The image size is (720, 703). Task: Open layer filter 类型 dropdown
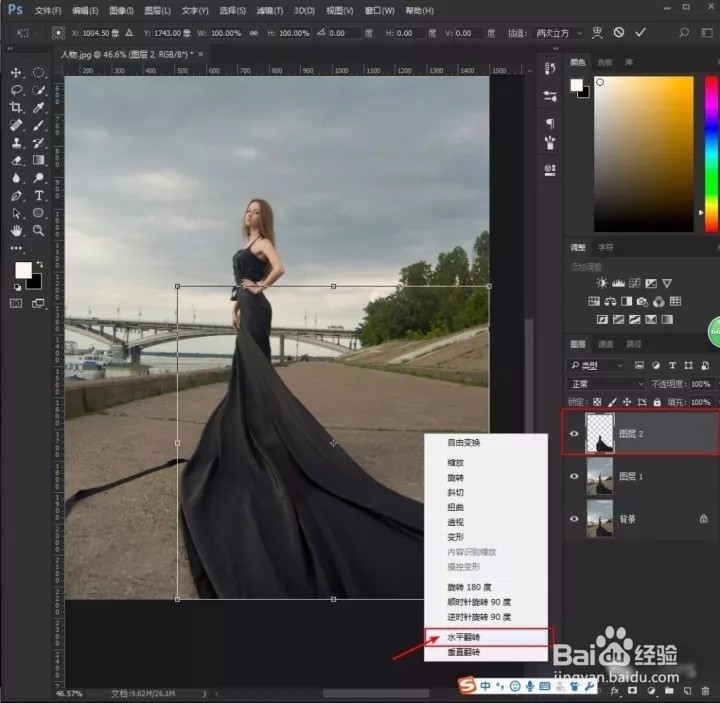(x=596, y=366)
